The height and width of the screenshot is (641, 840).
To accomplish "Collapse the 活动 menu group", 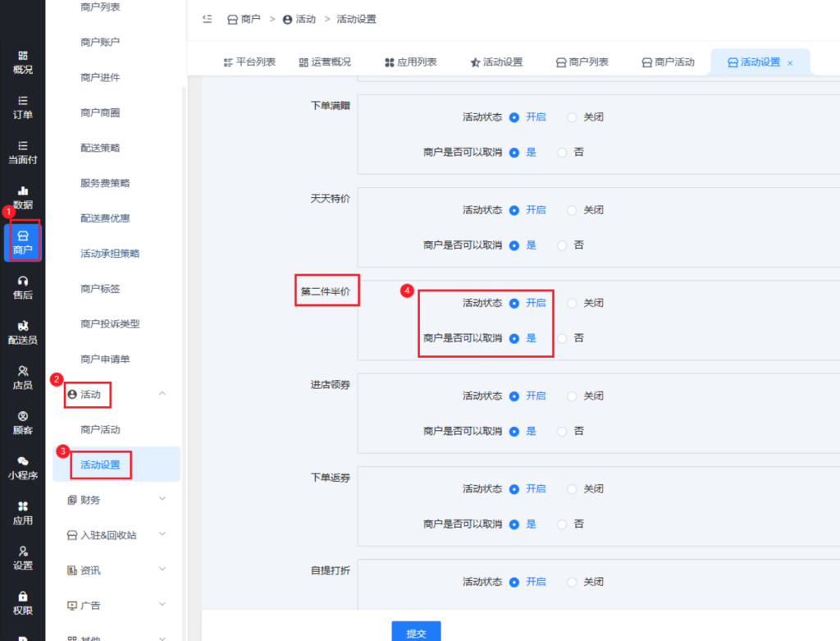I will [x=162, y=394].
